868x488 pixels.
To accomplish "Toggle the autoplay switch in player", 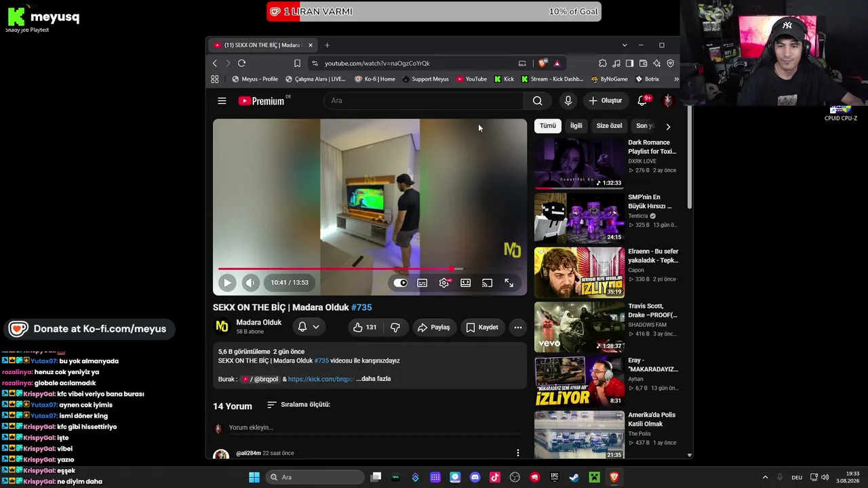I will pos(401,283).
